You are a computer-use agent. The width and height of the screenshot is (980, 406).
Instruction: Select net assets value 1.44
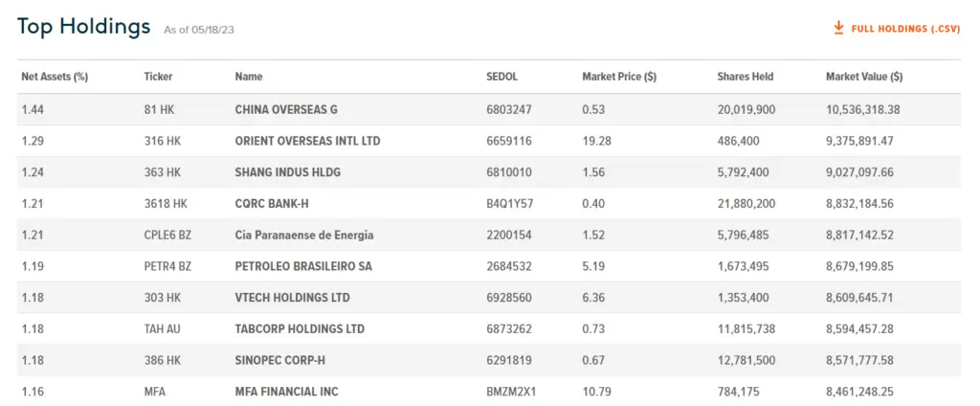pyautogui.click(x=31, y=109)
